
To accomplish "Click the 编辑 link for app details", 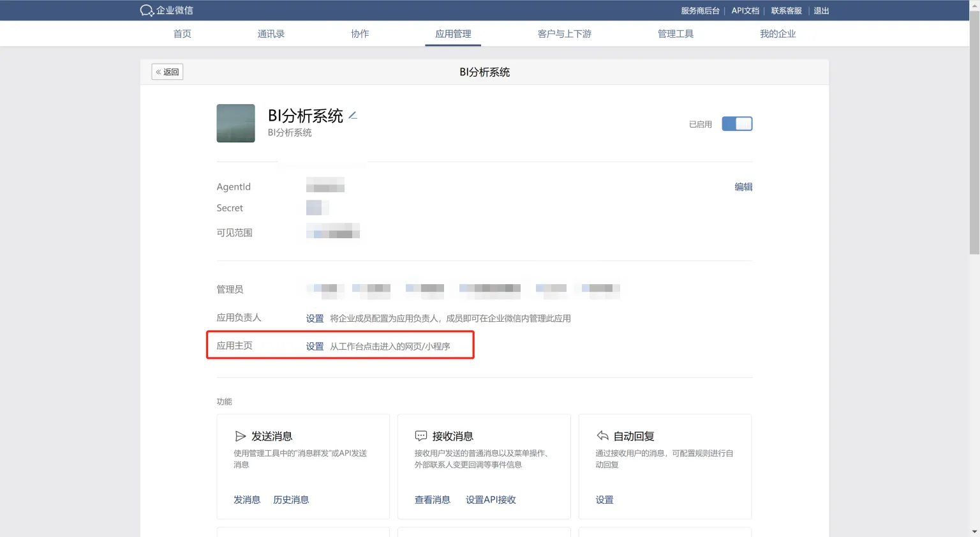I will [743, 187].
